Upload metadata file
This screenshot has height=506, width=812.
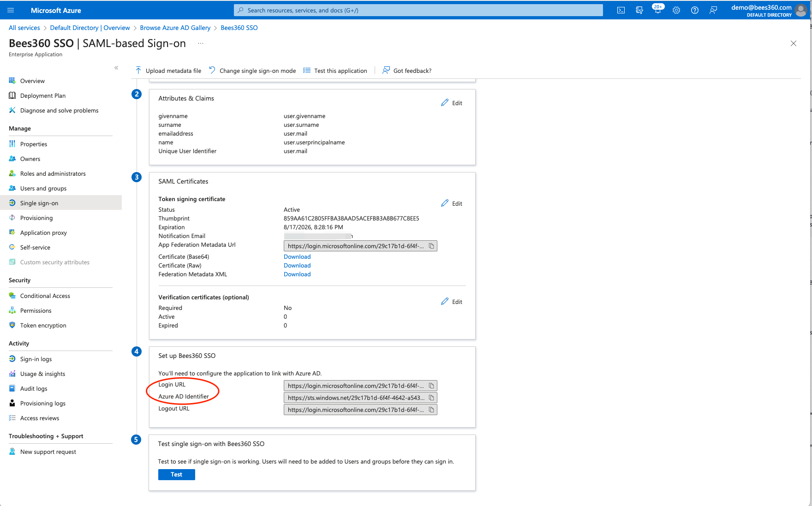click(168, 71)
